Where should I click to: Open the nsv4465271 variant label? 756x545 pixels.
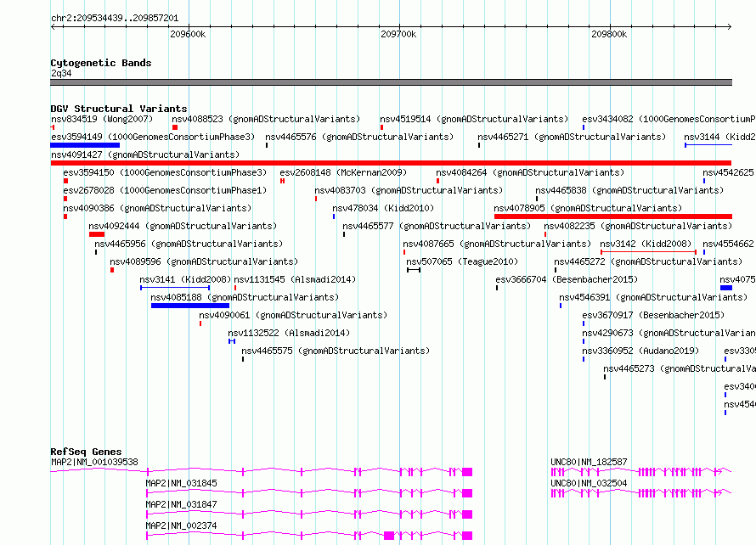(572, 137)
